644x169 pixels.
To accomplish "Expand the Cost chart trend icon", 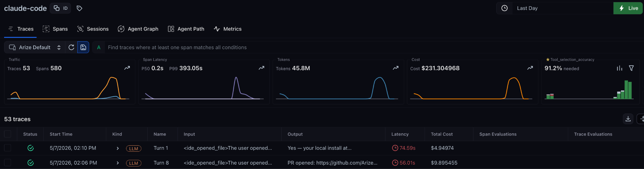I will [530, 68].
